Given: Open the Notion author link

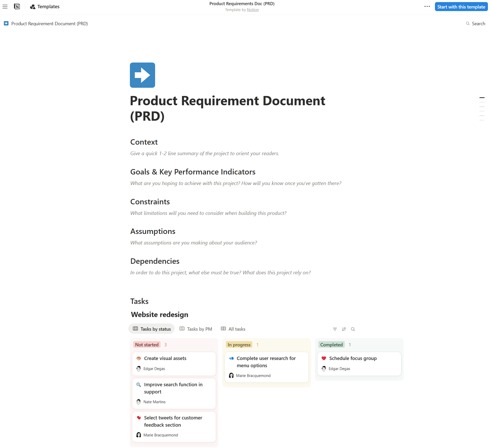Looking at the screenshot, I should tap(253, 10).
